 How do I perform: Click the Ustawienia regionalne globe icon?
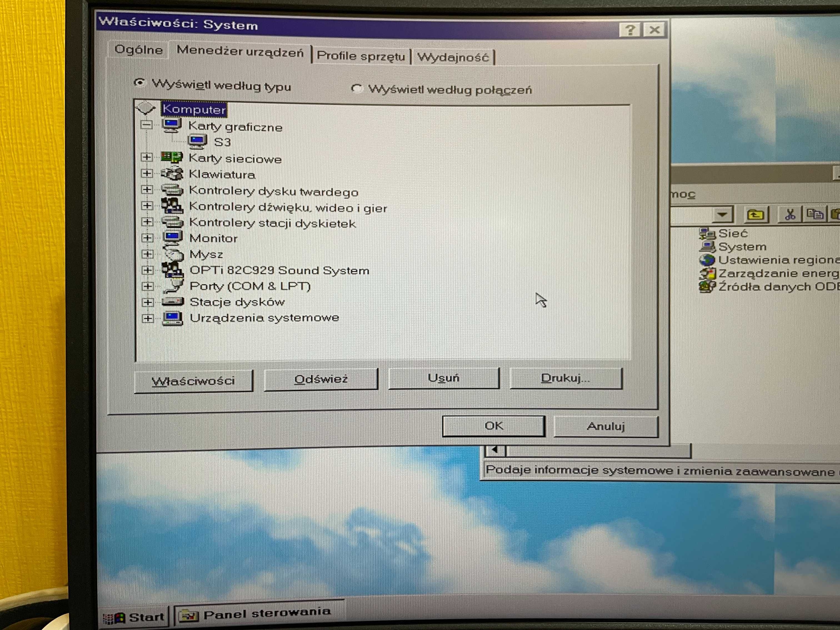tap(707, 260)
